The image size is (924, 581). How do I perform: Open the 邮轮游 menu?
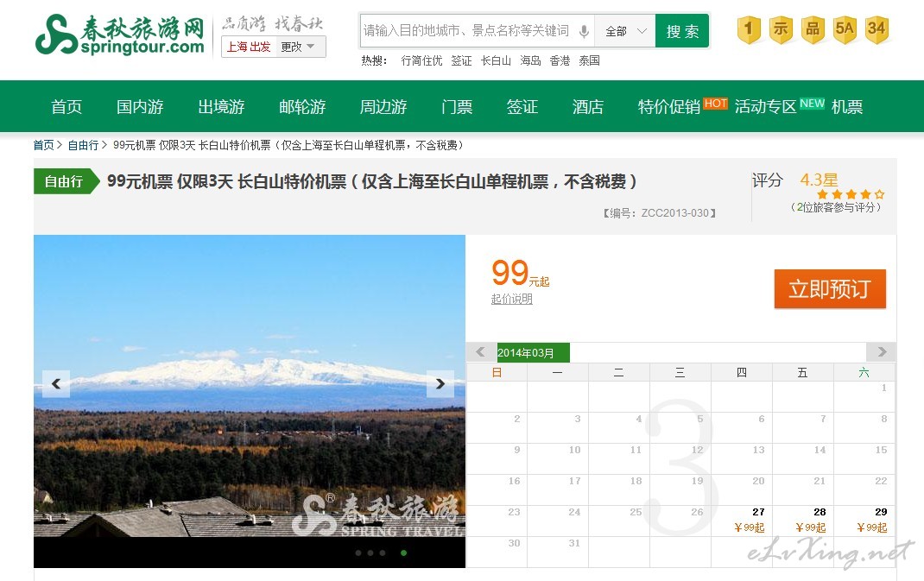302,107
